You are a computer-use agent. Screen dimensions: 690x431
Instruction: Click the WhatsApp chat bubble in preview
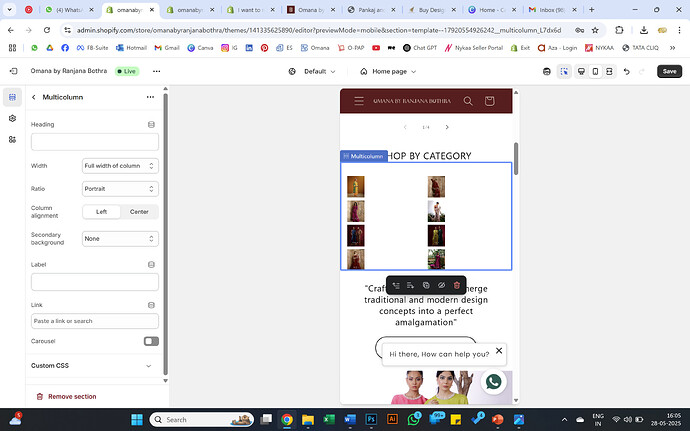pyautogui.click(x=493, y=382)
